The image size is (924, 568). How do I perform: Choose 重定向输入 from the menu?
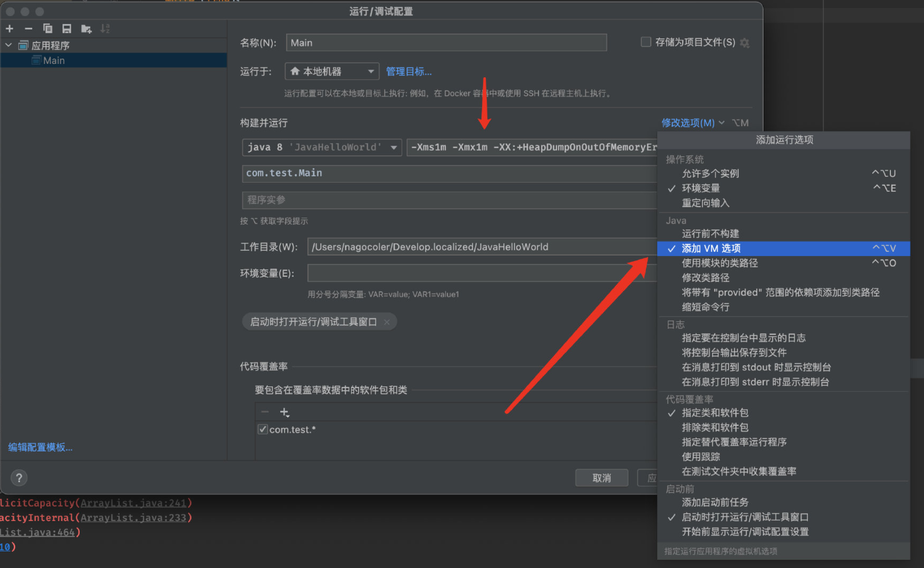784,203
